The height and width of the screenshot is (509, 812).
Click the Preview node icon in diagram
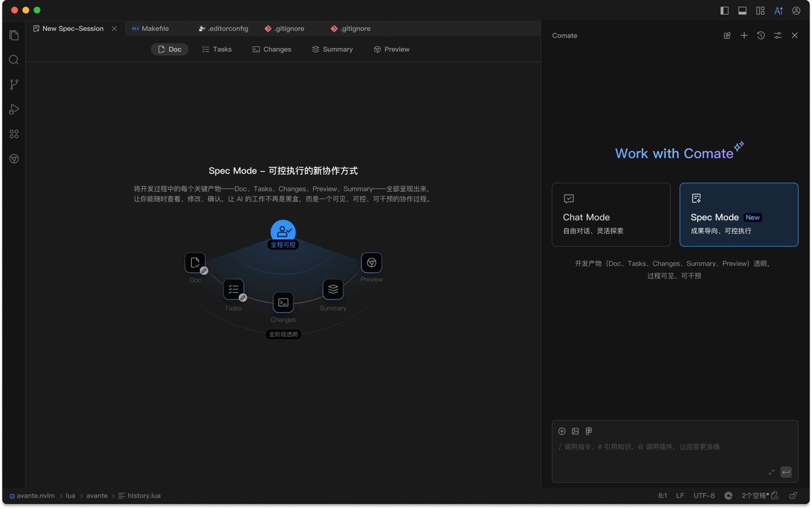(371, 263)
